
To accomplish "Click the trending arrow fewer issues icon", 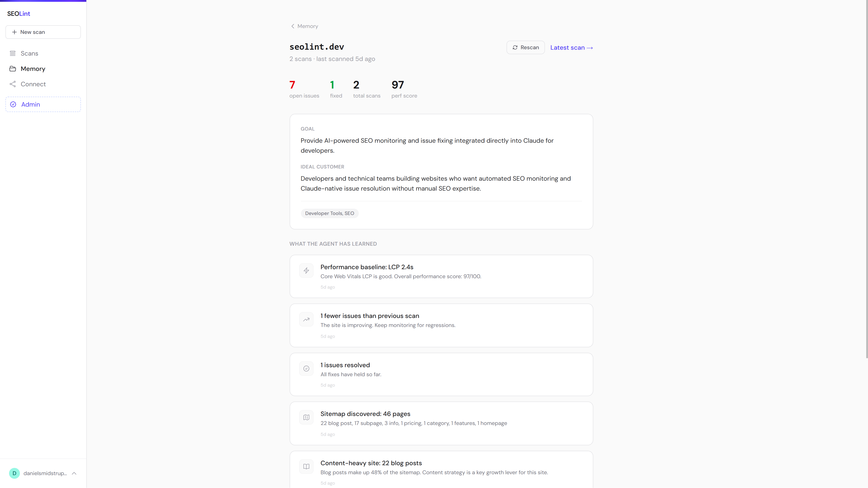I will [306, 319].
